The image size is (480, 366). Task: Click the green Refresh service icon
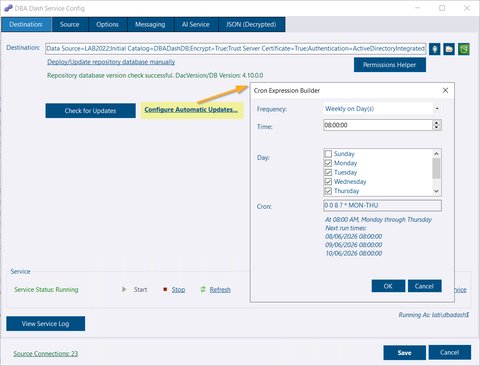coord(203,289)
